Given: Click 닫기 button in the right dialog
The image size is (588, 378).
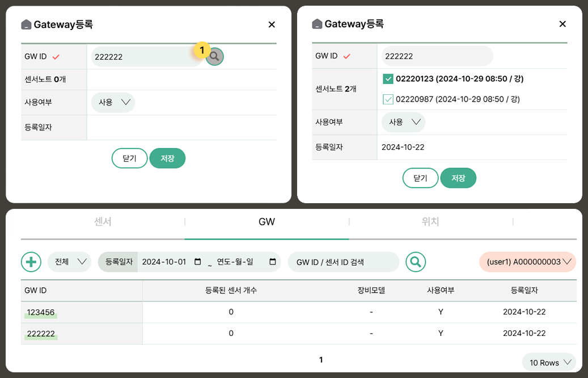Looking at the screenshot, I should (x=420, y=178).
